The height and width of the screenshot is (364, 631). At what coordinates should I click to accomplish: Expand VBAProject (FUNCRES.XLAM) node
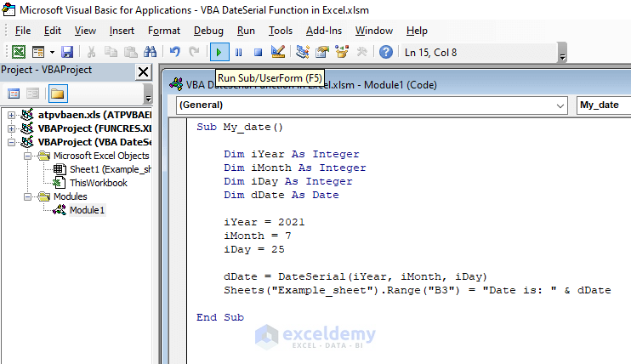tap(11, 129)
